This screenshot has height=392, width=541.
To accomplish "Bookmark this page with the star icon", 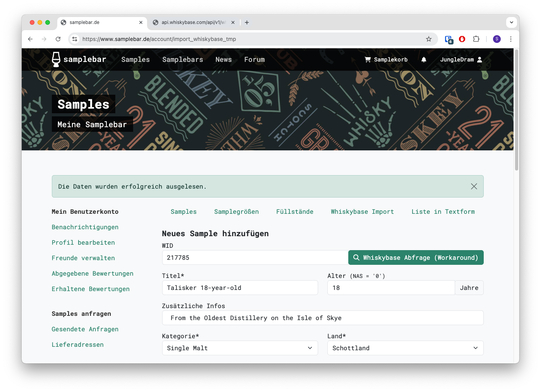I will click(429, 39).
